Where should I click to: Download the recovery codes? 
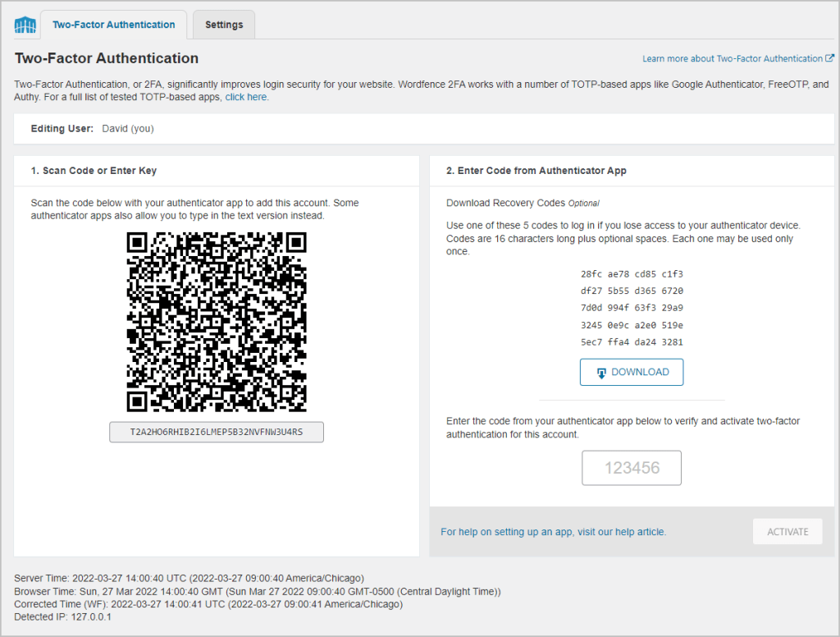pos(632,372)
